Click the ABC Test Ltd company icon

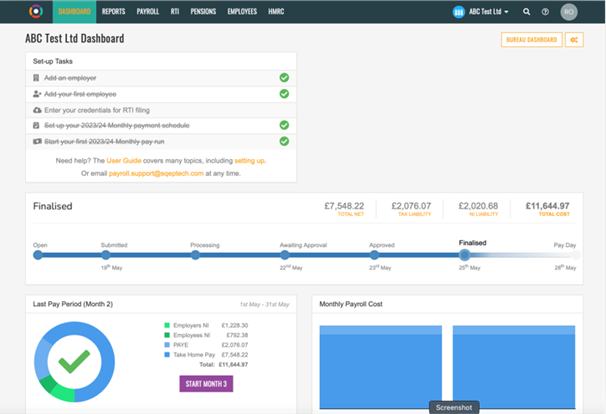pos(458,12)
